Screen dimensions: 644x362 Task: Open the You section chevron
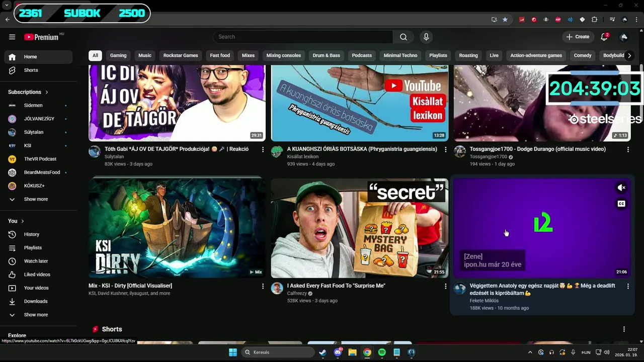pos(23,221)
